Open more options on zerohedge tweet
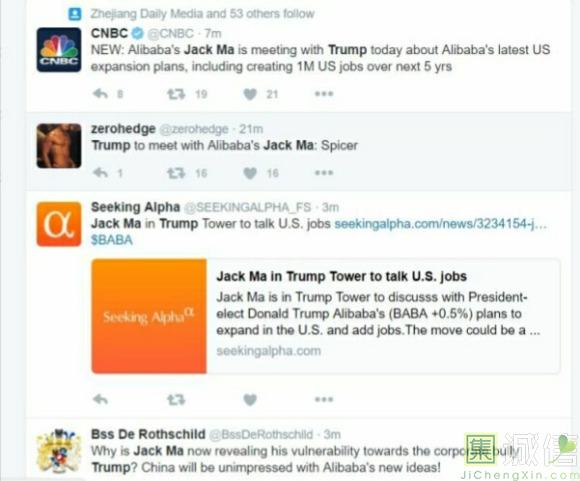Image resolution: width=580 pixels, height=481 pixels. click(x=324, y=173)
